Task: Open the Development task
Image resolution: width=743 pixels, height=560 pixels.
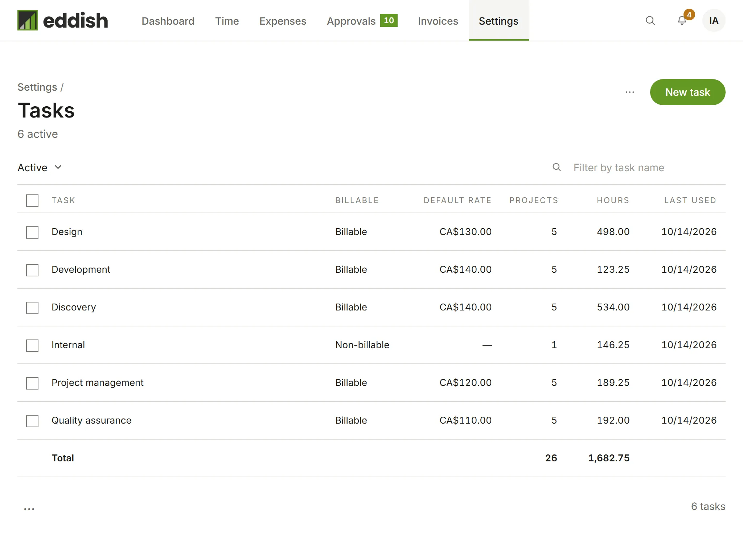Action: [x=81, y=269]
